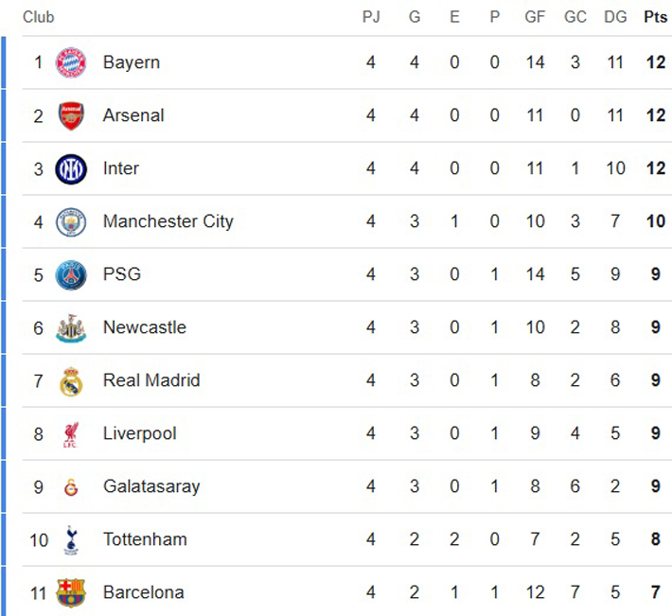Image resolution: width=672 pixels, height=616 pixels.
Task: Open the Manchester City team link
Action: 168,221
